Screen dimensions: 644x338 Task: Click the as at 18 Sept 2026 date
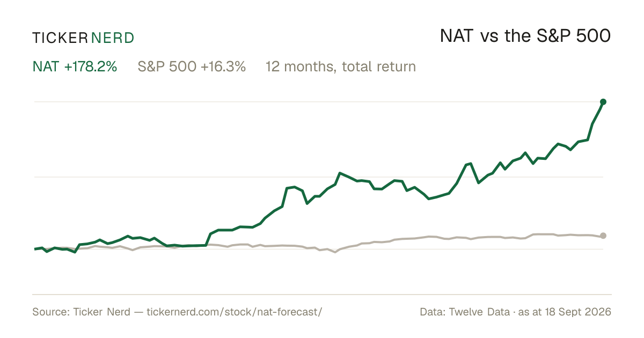coord(565,312)
